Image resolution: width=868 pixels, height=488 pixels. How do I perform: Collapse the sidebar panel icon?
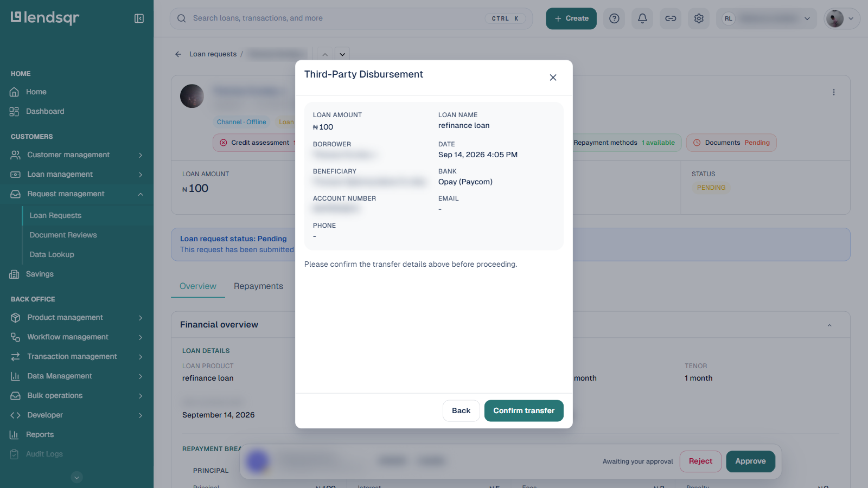point(139,18)
